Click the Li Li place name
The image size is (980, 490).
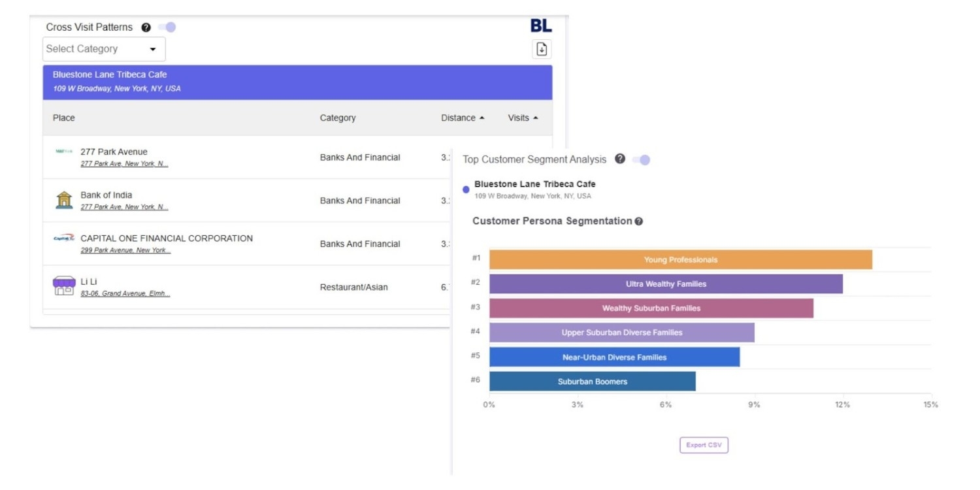(89, 282)
